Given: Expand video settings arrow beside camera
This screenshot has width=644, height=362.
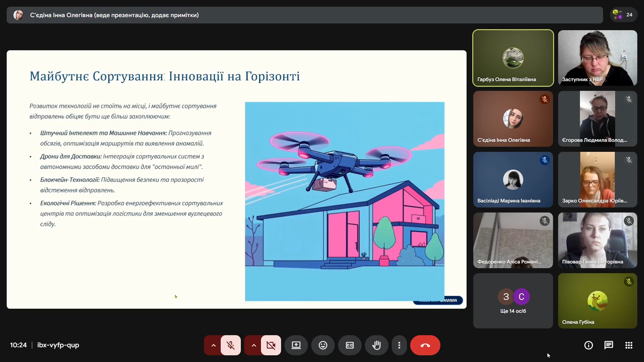Looking at the screenshot, I should pos(254,345).
